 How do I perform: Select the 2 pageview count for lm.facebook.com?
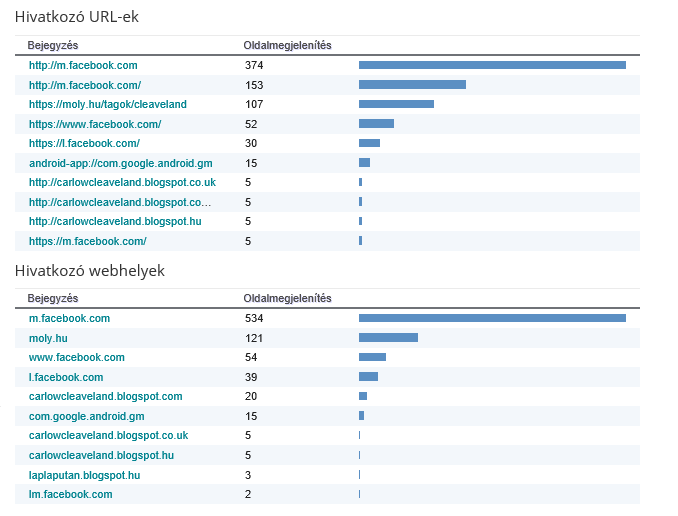pyautogui.click(x=248, y=494)
